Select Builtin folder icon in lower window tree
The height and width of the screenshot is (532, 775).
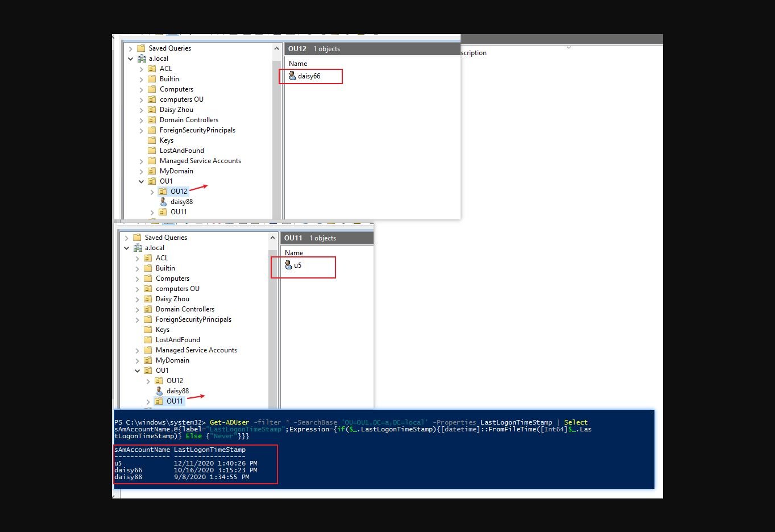[x=148, y=268]
